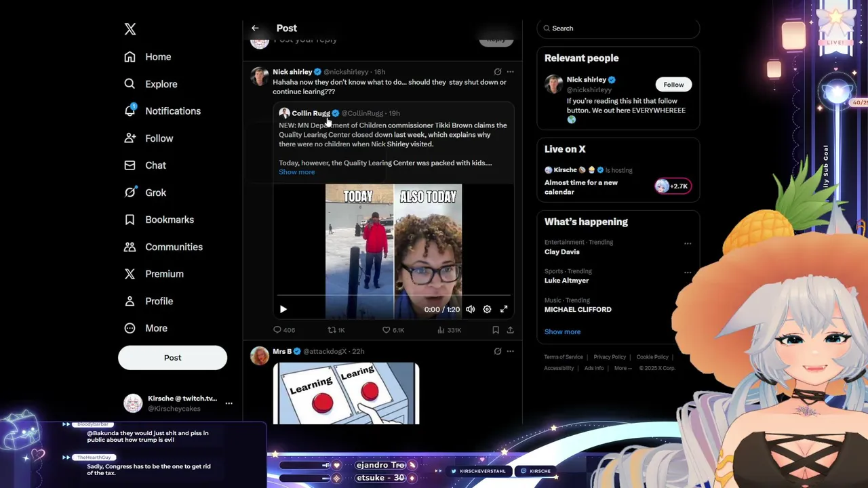Toggle video fullscreen
This screenshot has width=868, height=488.
pyautogui.click(x=504, y=310)
